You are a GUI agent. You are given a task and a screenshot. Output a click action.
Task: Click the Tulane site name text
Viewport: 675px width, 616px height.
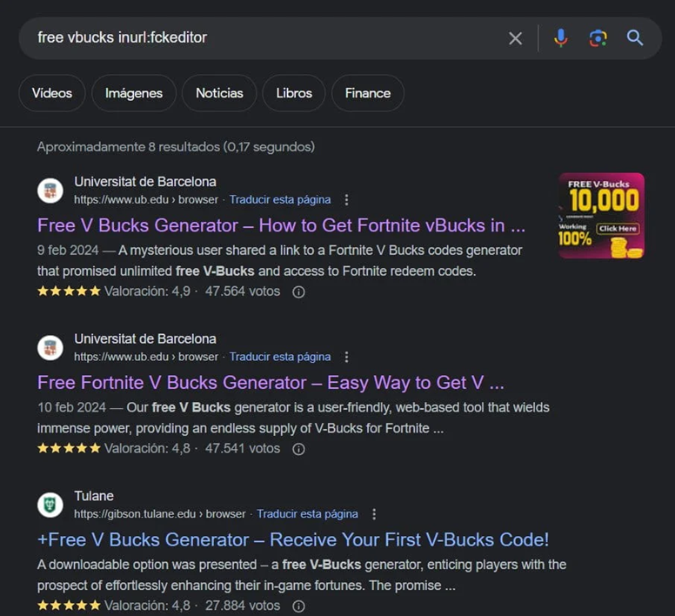click(x=94, y=496)
